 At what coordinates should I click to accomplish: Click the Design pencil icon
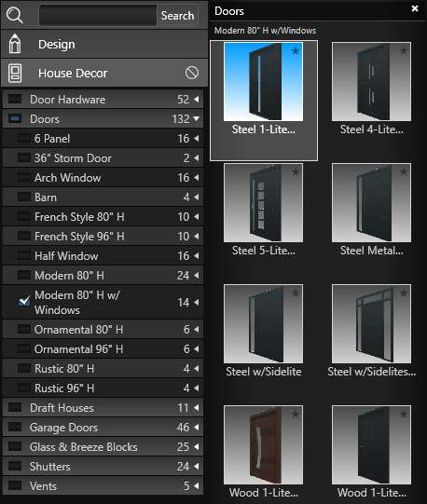click(15, 44)
